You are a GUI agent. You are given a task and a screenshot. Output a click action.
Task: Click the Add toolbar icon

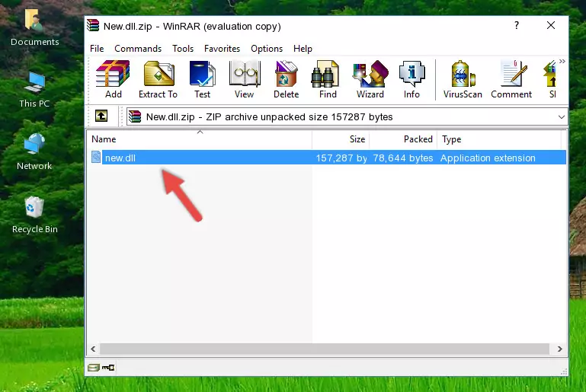coord(113,79)
